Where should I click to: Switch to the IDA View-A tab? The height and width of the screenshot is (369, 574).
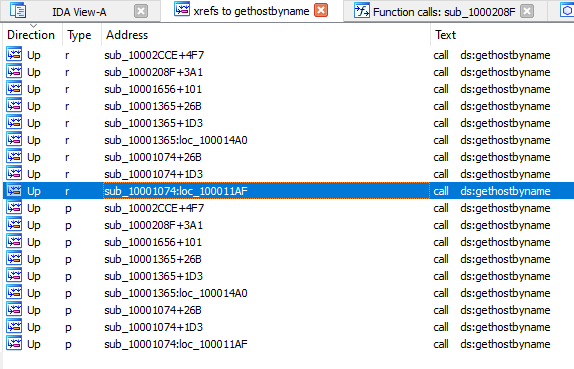click(79, 12)
